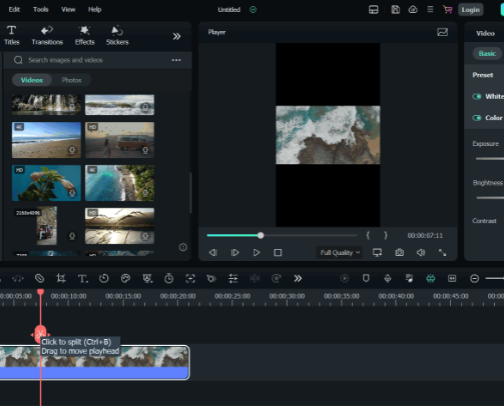Open the player snapshot view icon
Screen dimensions: 504x406
[x=442, y=32]
